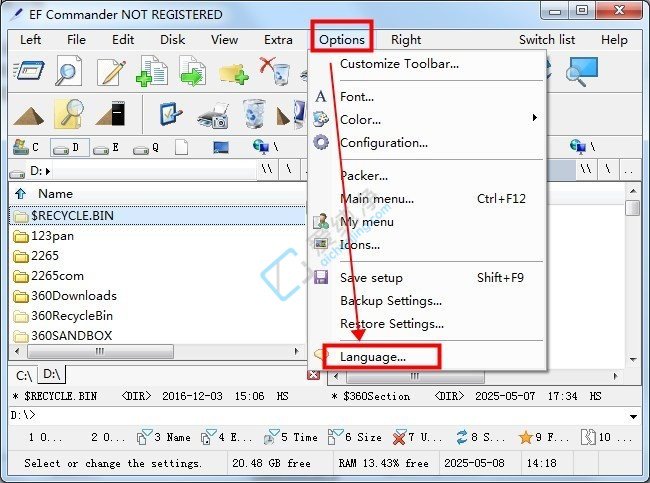Click the checklist pencil icon
Image resolution: width=650 pixels, height=483 pixels.
[x=171, y=114]
